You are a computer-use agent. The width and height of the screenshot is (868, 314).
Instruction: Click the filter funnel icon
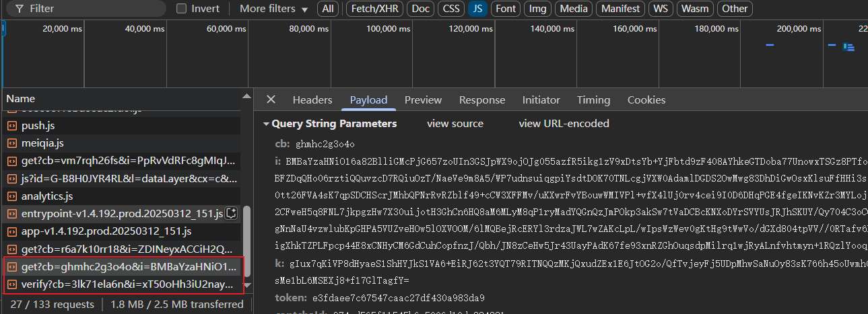pyautogui.click(x=20, y=9)
